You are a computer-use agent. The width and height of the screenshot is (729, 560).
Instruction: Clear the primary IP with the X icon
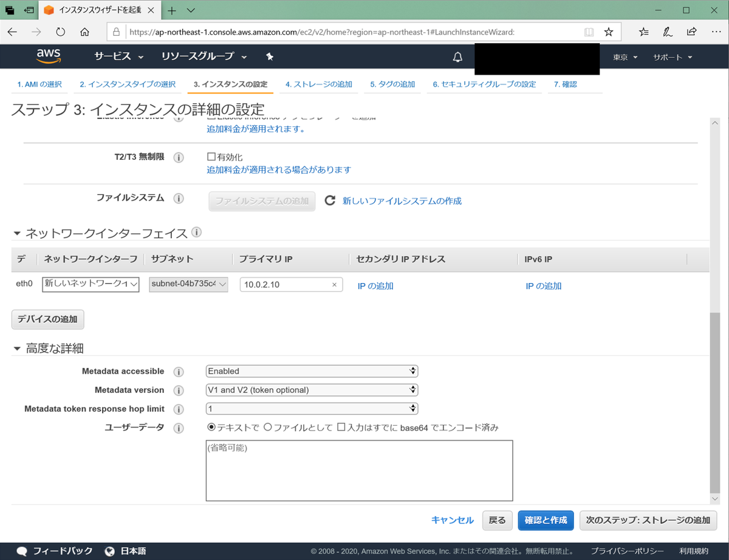tap(334, 284)
